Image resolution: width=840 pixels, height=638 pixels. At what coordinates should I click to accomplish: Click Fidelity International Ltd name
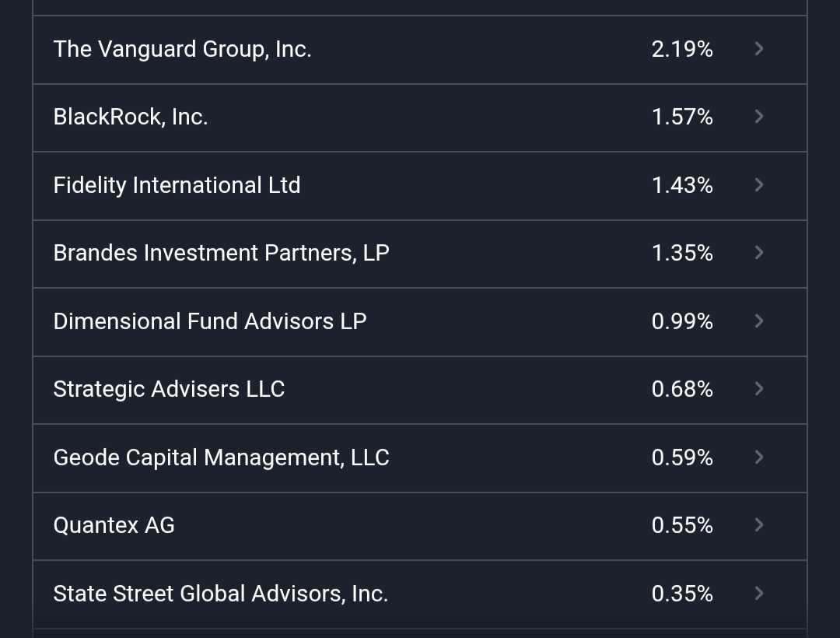click(x=177, y=185)
